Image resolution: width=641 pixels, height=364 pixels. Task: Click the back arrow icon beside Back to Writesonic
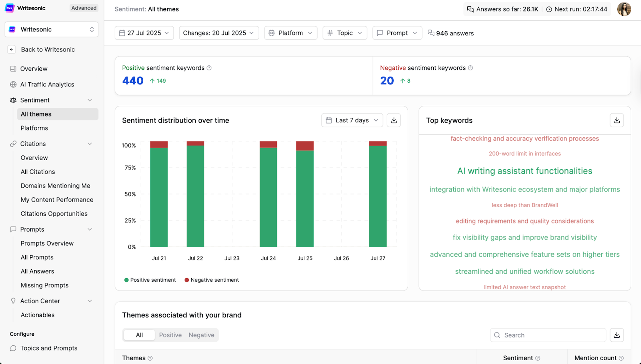pyautogui.click(x=12, y=49)
